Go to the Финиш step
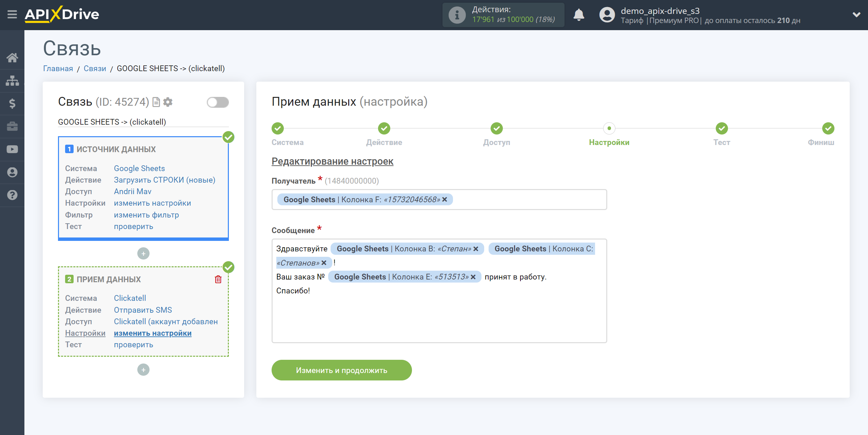The image size is (868, 435). pyautogui.click(x=828, y=128)
